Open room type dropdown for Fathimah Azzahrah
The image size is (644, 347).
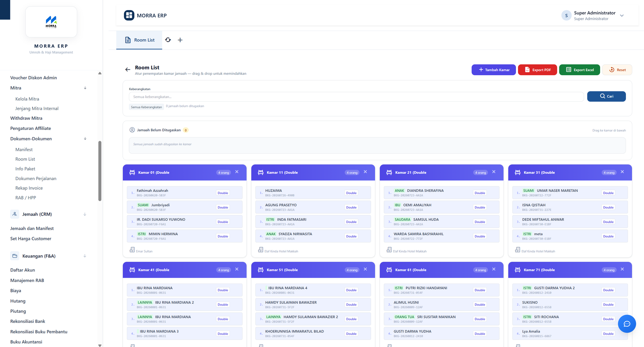223,193
